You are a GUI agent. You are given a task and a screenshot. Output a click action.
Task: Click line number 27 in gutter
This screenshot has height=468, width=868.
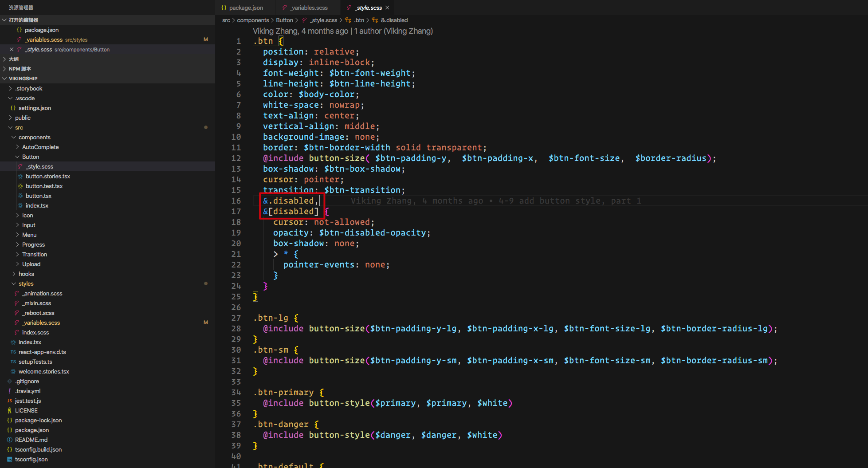(236, 318)
